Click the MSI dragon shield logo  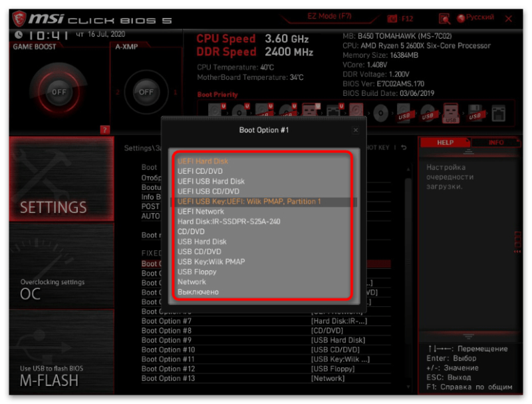tap(19, 19)
